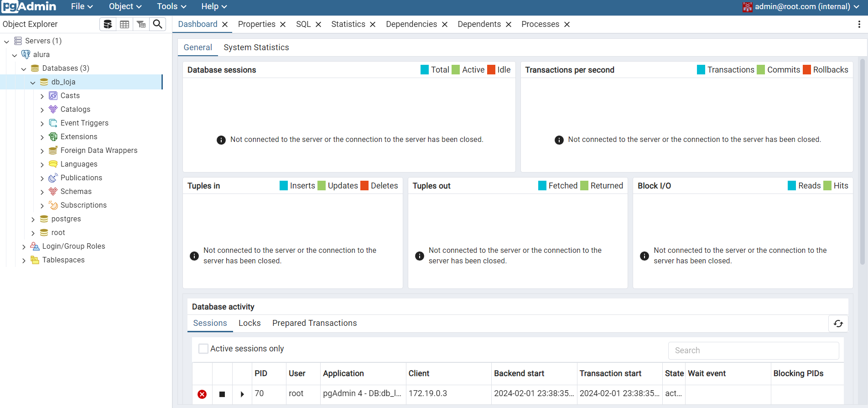
Task: Open the Help menu
Action: coord(214,6)
